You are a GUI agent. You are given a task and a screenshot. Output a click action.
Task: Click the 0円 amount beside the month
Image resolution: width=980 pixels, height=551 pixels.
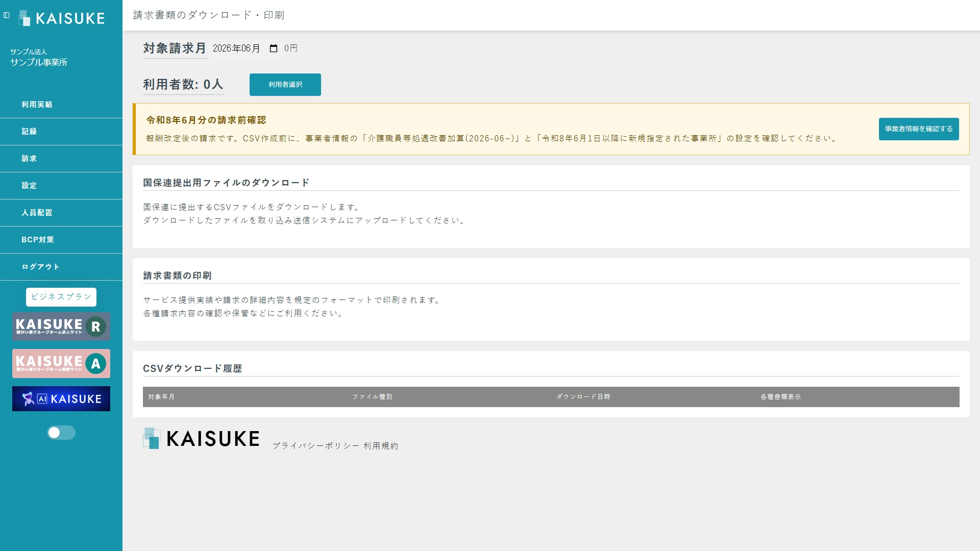click(291, 48)
